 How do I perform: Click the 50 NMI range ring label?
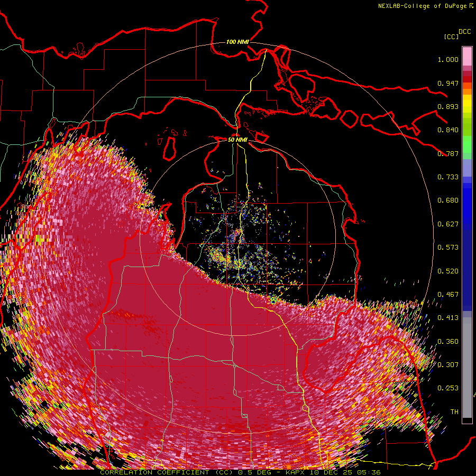point(237,140)
